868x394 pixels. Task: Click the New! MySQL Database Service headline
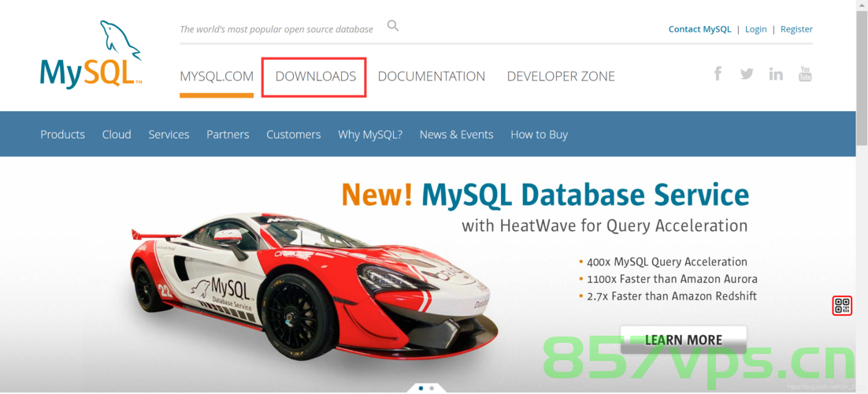[x=545, y=195]
